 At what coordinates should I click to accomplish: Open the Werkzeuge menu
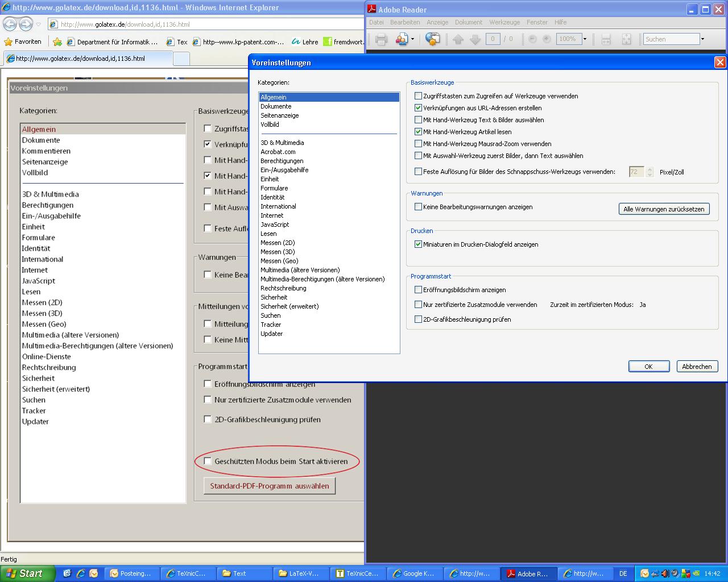pyautogui.click(x=504, y=22)
